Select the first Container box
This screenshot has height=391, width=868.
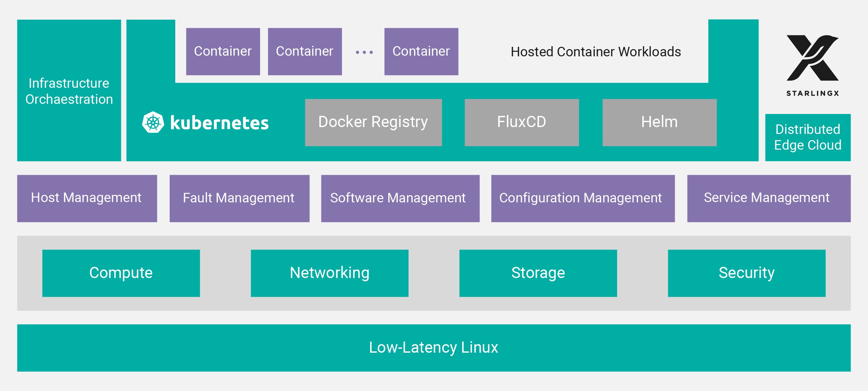[223, 51]
